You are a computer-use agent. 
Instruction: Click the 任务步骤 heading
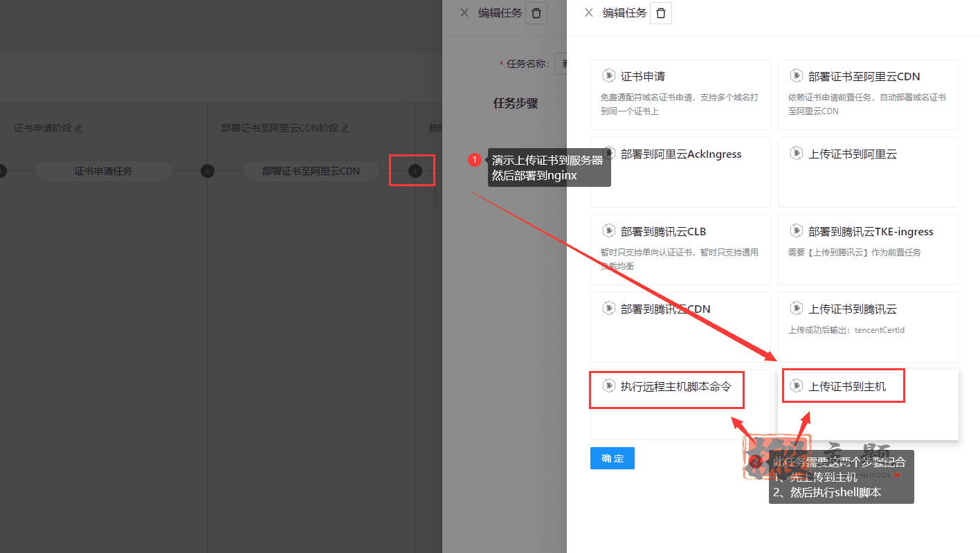click(x=516, y=103)
